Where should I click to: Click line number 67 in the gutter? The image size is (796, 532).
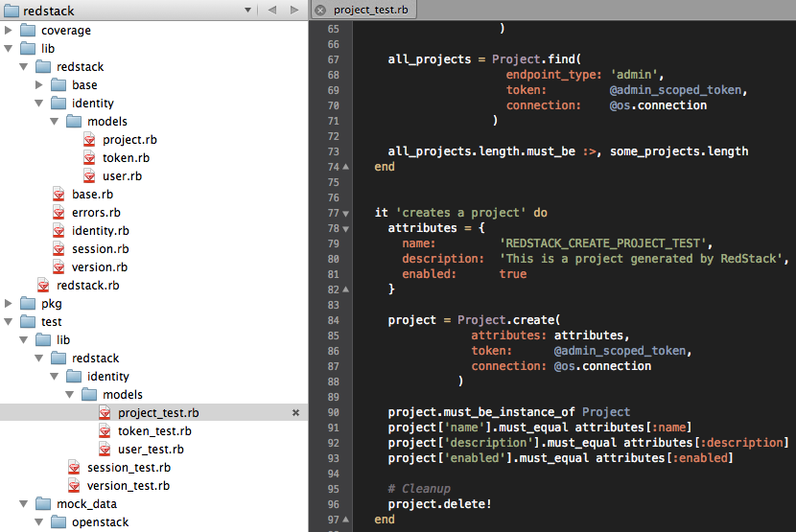point(333,59)
